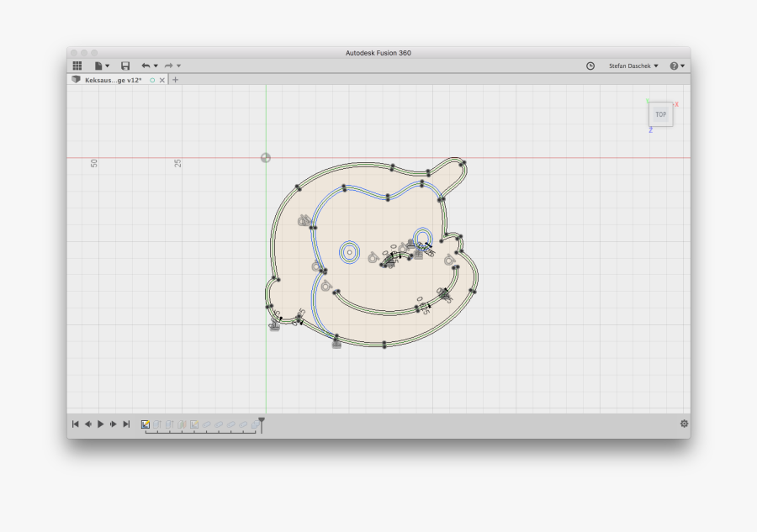Click the Redo arrow

coord(168,66)
